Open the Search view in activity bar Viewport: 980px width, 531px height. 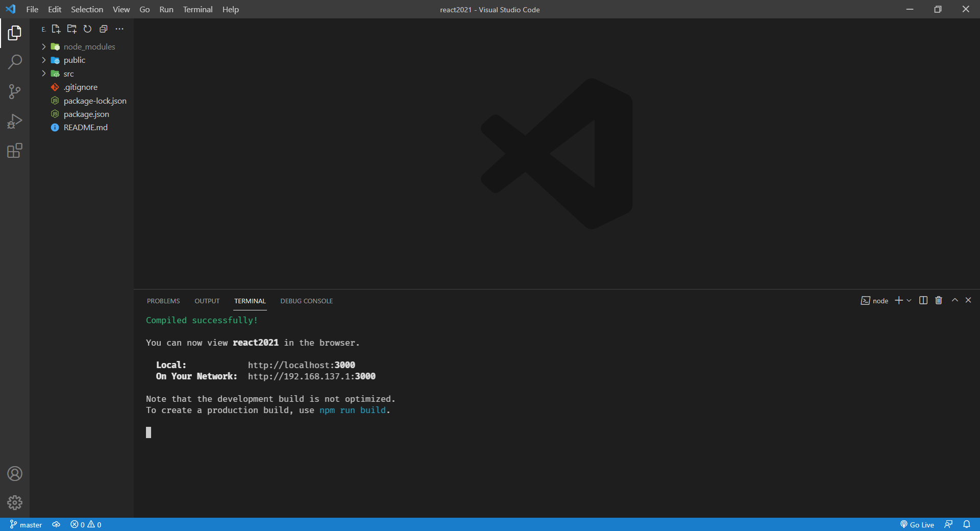click(x=15, y=62)
